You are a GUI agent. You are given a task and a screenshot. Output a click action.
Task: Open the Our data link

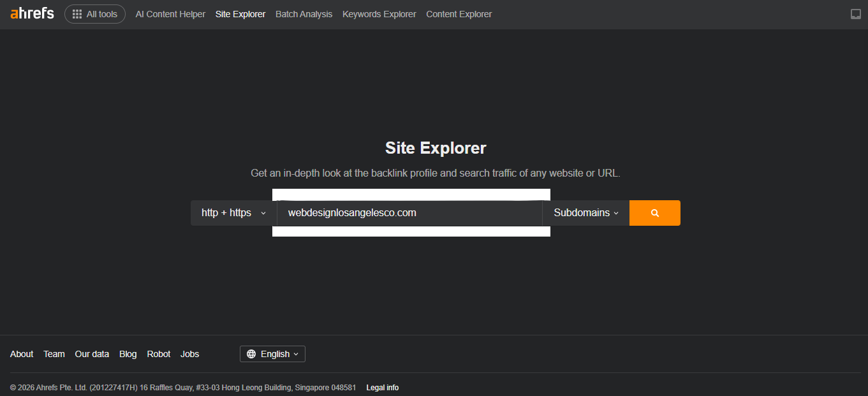point(92,354)
